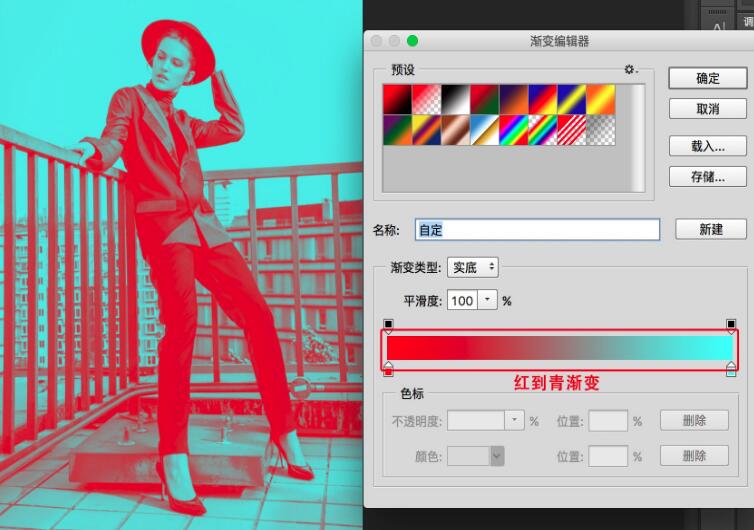Click the 平滑度 value field
This screenshot has height=530, width=754.
click(x=462, y=301)
